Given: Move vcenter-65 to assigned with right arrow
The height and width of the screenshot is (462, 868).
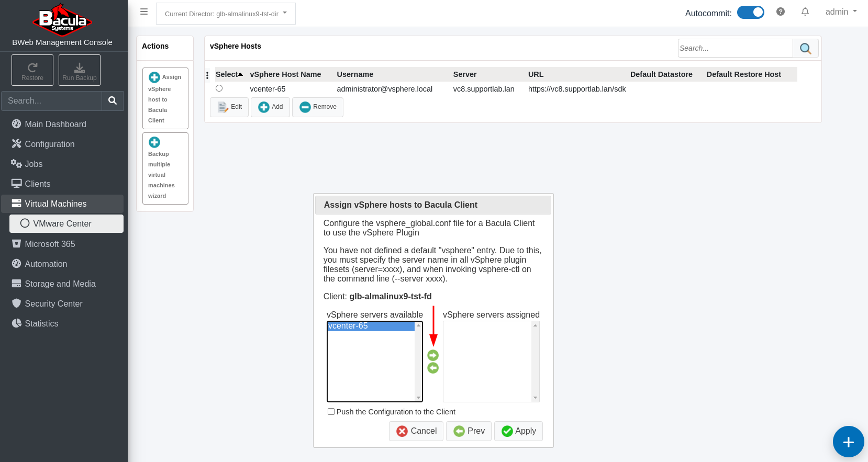Looking at the screenshot, I should pos(433,355).
